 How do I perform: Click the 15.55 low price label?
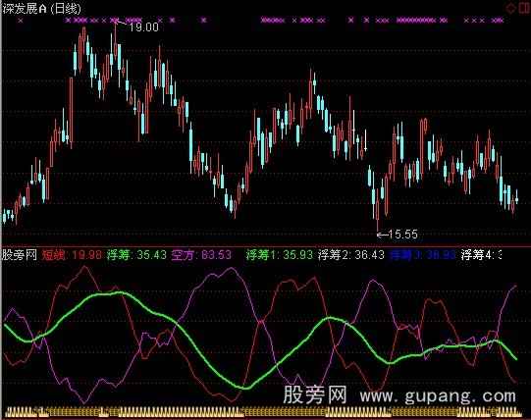pos(403,235)
